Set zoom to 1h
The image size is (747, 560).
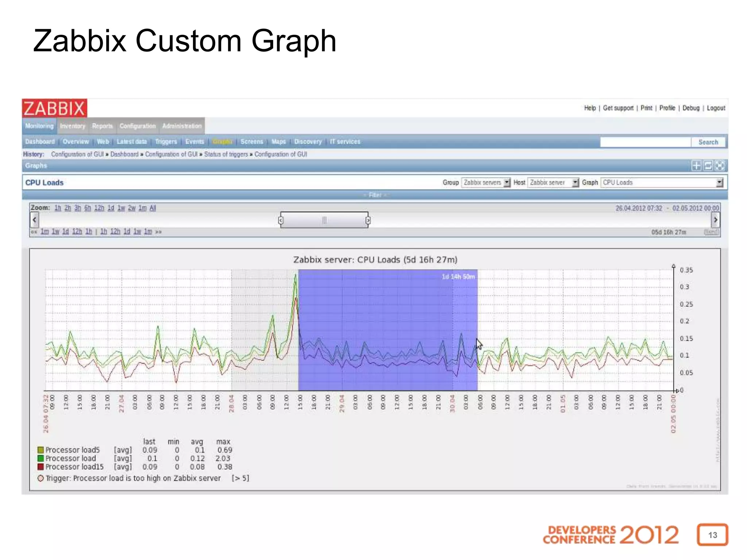58,208
